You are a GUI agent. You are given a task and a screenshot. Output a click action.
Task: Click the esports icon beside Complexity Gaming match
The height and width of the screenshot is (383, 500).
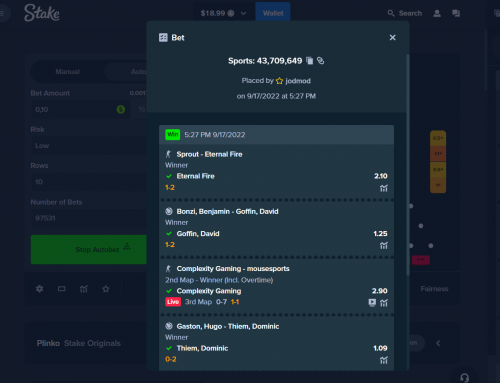point(169,269)
